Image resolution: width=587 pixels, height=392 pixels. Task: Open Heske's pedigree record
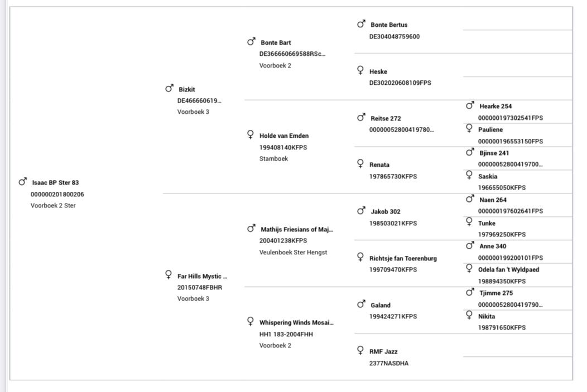click(x=378, y=71)
